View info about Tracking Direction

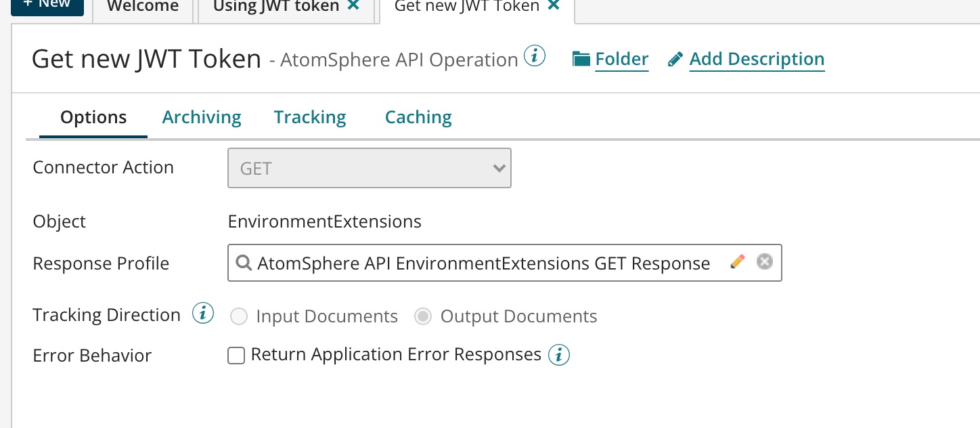(202, 313)
